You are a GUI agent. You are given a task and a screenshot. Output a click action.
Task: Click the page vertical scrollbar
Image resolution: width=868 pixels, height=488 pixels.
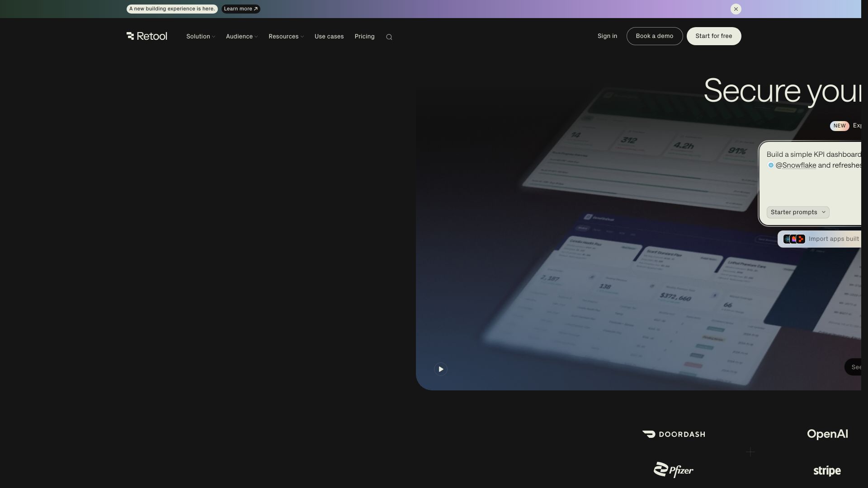pos(864,244)
